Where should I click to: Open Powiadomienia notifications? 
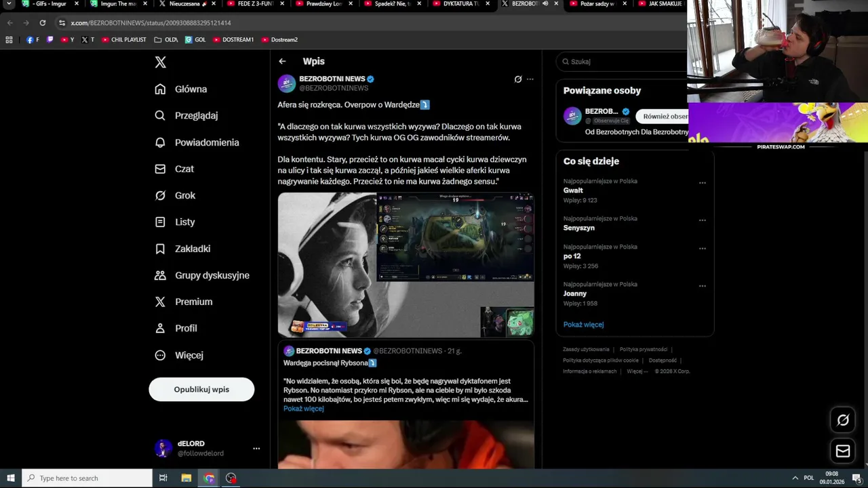[197, 142]
